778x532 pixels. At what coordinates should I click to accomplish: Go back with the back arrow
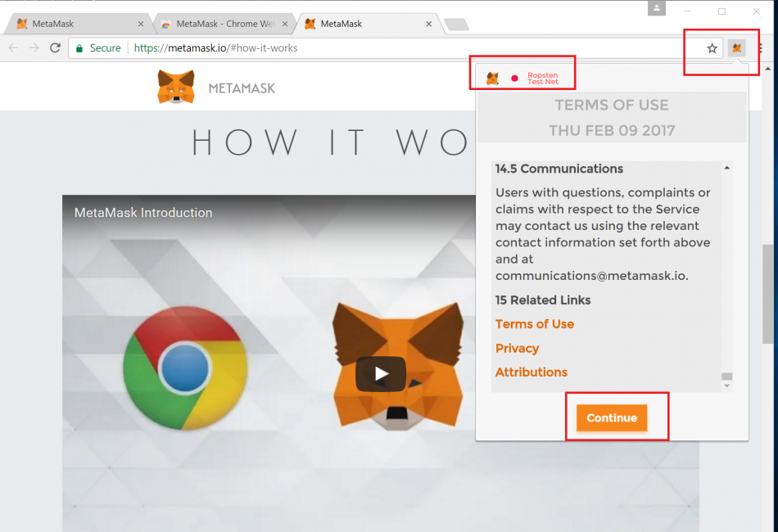pos(13,48)
